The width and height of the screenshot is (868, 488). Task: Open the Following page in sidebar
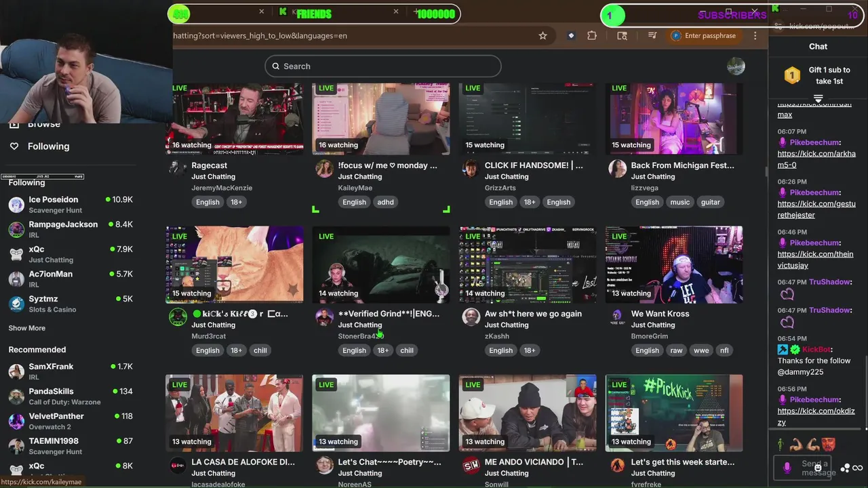pos(48,146)
